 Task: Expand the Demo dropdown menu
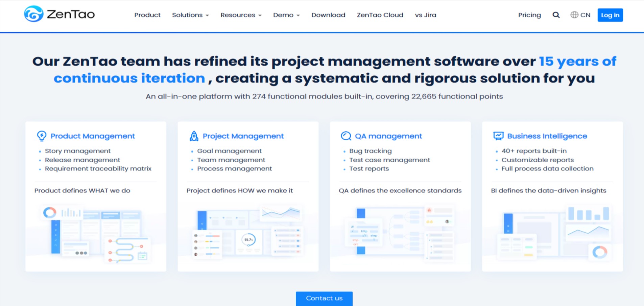pos(286,15)
